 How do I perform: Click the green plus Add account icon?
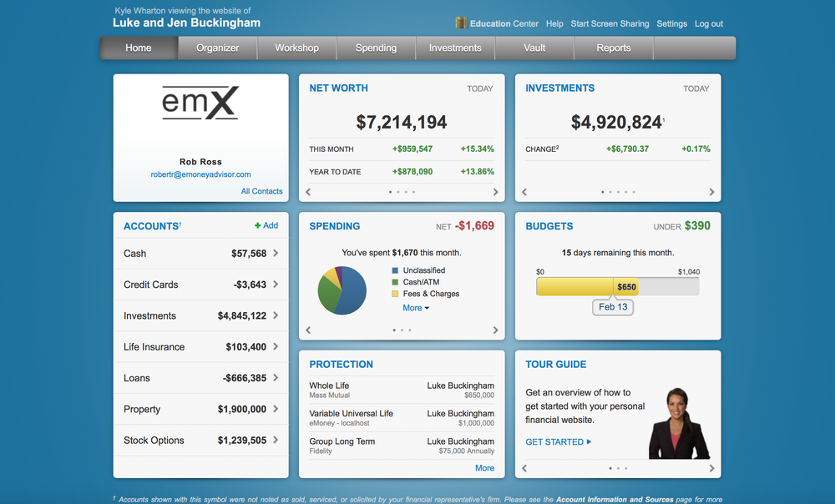coord(258,225)
